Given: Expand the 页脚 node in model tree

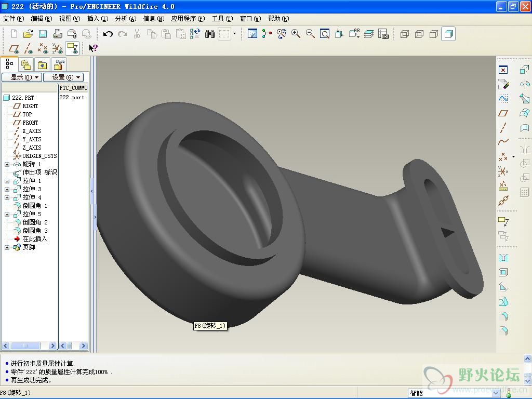Looking at the screenshot, I should tap(7, 247).
